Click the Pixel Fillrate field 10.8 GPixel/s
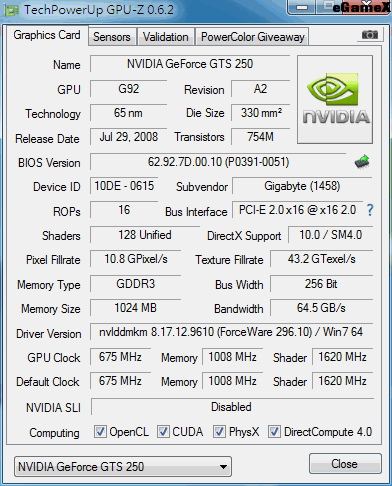392x486 pixels. 136,259
